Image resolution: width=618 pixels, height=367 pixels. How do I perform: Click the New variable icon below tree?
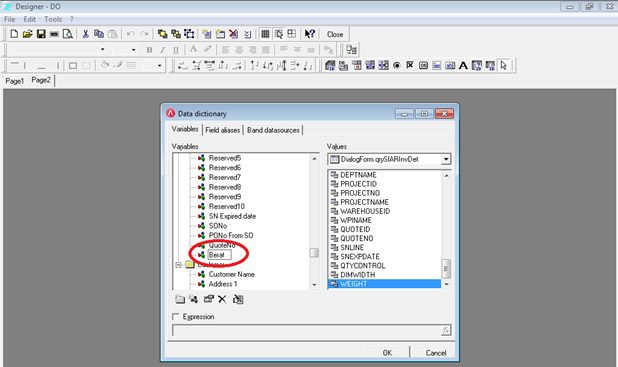pyautogui.click(x=194, y=300)
